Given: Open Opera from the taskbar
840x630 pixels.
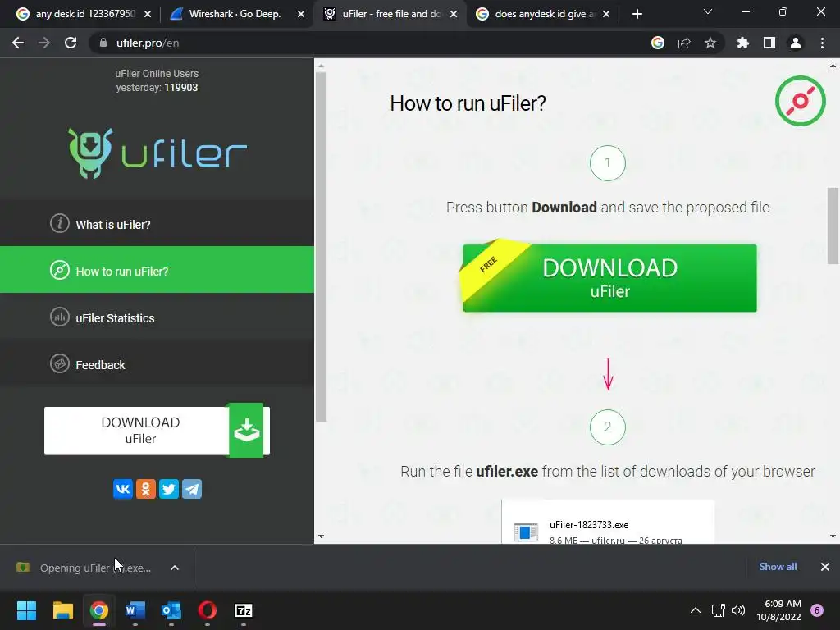Looking at the screenshot, I should (208, 610).
